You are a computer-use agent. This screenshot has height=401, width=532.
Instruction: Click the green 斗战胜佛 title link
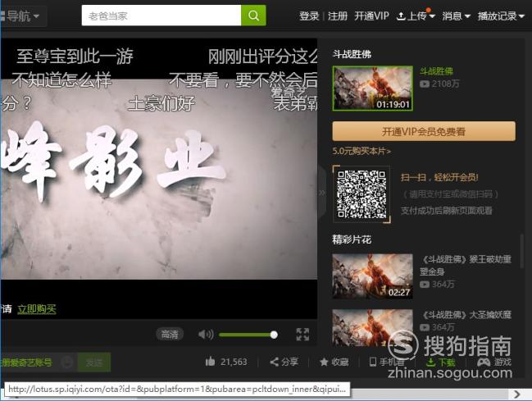(436, 71)
